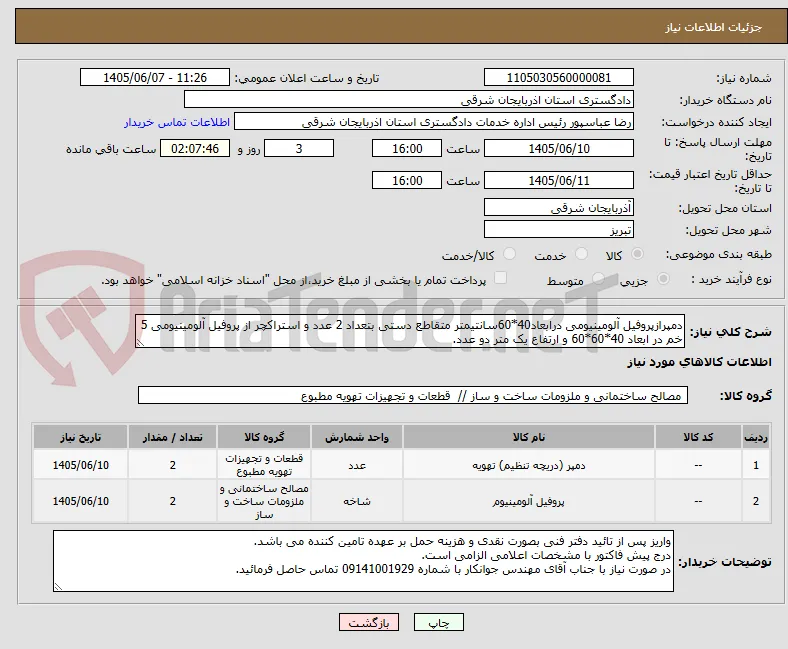The width and height of the screenshot is (788, 649).
Task: Select the کالا/خدمت radio button
Action: click(x=509, y=254)
